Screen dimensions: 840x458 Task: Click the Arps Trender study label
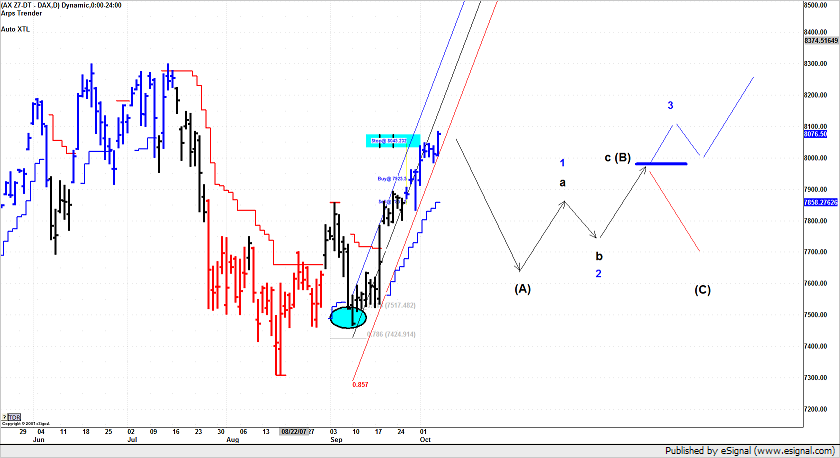click(18, 15)
